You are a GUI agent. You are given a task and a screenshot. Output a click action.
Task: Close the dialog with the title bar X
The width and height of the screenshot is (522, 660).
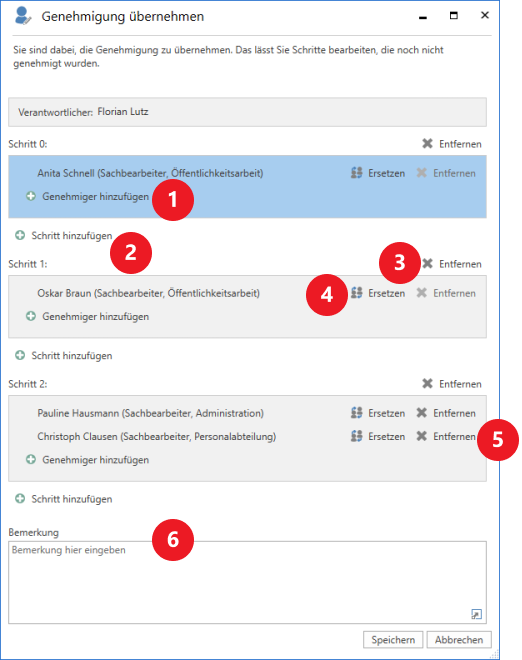point(485,15)
